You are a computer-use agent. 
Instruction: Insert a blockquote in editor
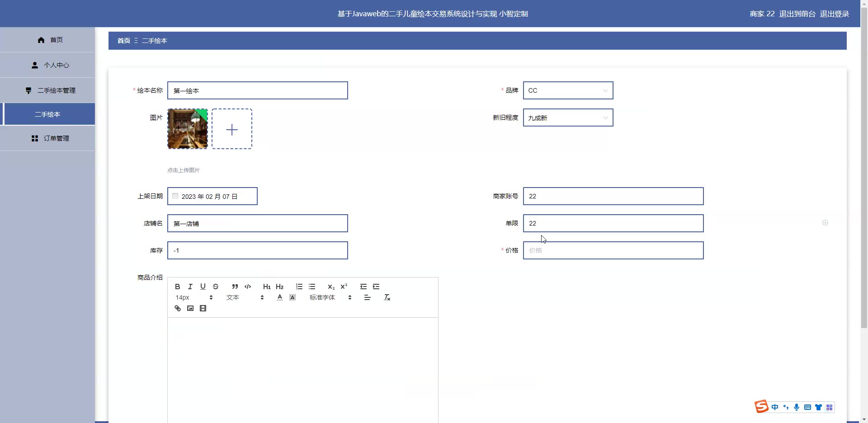coord(235,287)
